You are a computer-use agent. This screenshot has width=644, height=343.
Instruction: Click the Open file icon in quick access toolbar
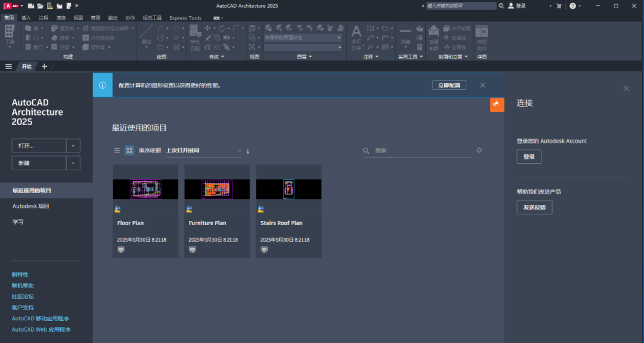40,5
